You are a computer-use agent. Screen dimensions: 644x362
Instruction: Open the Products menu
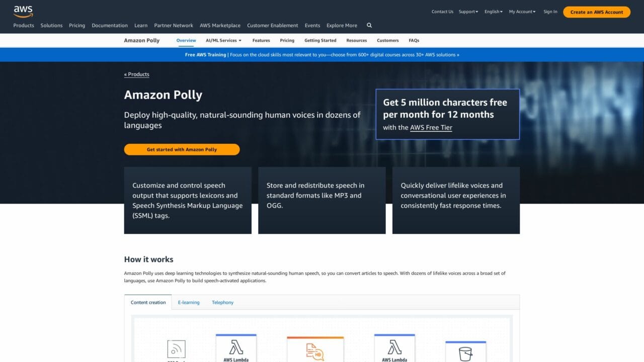[23, 25]
